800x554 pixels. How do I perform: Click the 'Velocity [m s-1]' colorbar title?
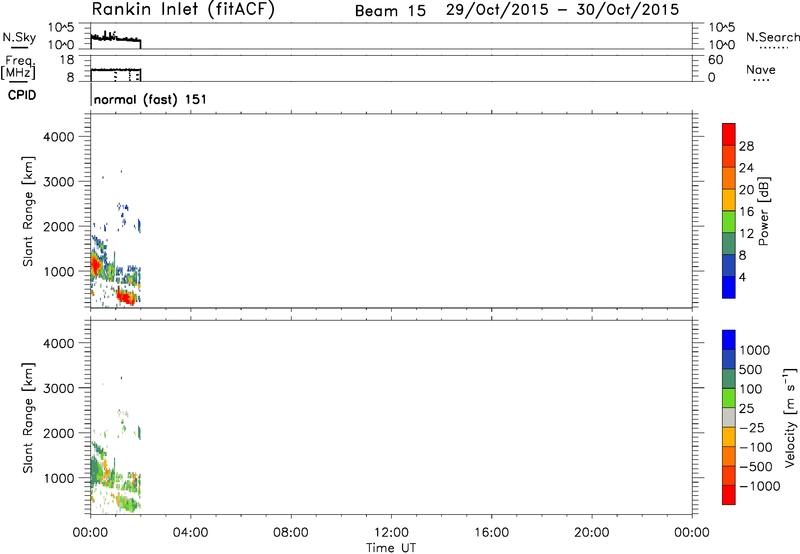790,417
